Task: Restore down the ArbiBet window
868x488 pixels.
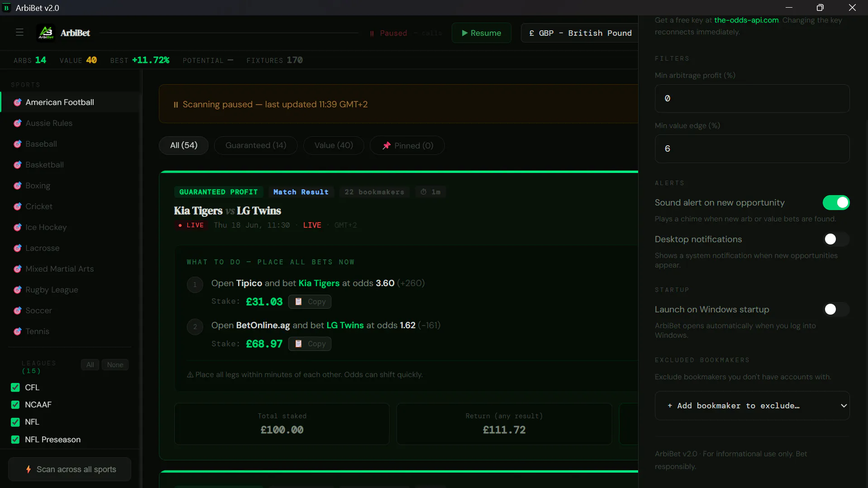Action: [x=820, y=8]
